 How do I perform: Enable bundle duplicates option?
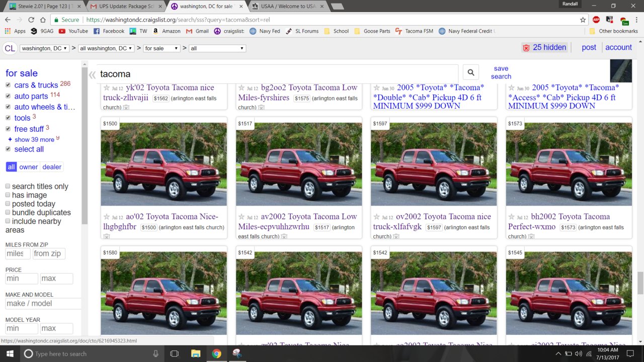[x=8, y=212]
